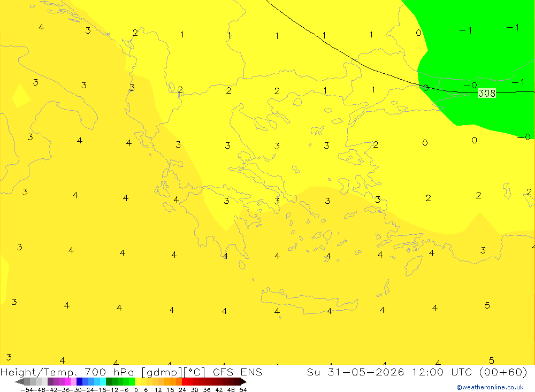This screenshot has width=535, height=392.
Task: Click the -6 label on color scale
Action: coord(124,390)
